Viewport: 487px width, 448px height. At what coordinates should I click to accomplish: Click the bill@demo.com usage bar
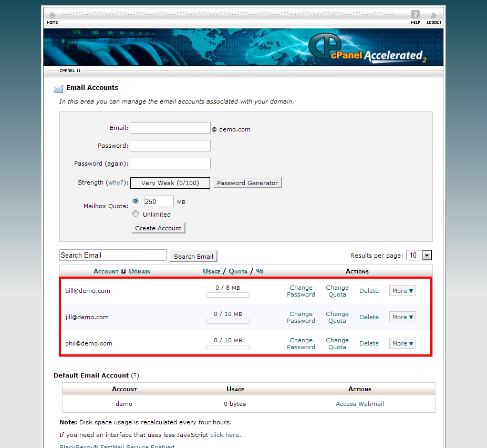(228, 295)
